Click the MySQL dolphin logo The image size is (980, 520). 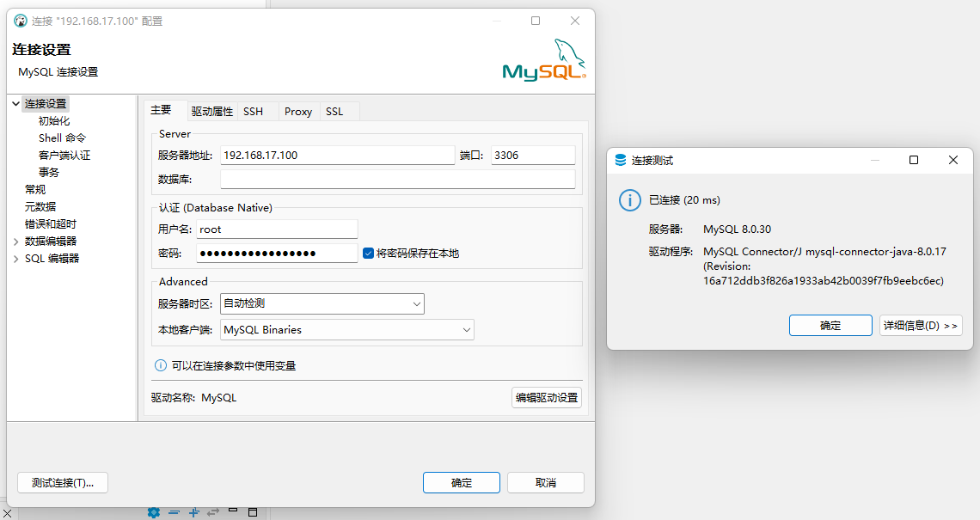(x=543, y=60)
